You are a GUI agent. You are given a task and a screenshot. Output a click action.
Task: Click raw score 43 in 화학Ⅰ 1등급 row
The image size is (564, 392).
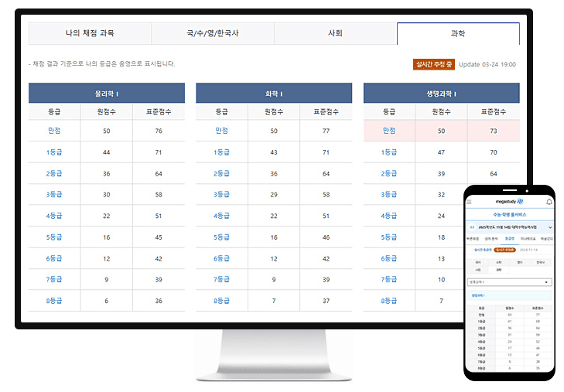274,152
